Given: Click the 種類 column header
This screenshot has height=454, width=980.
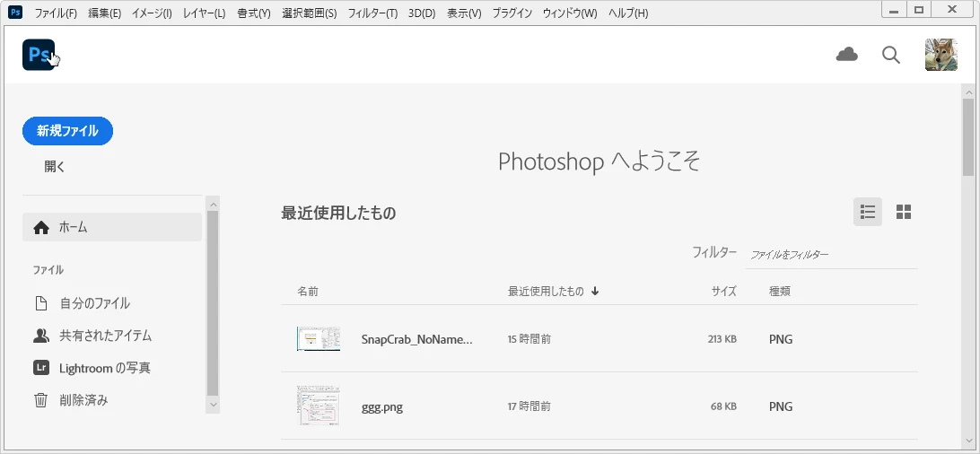Looking at the screenshot, I should tap(779, 291).
